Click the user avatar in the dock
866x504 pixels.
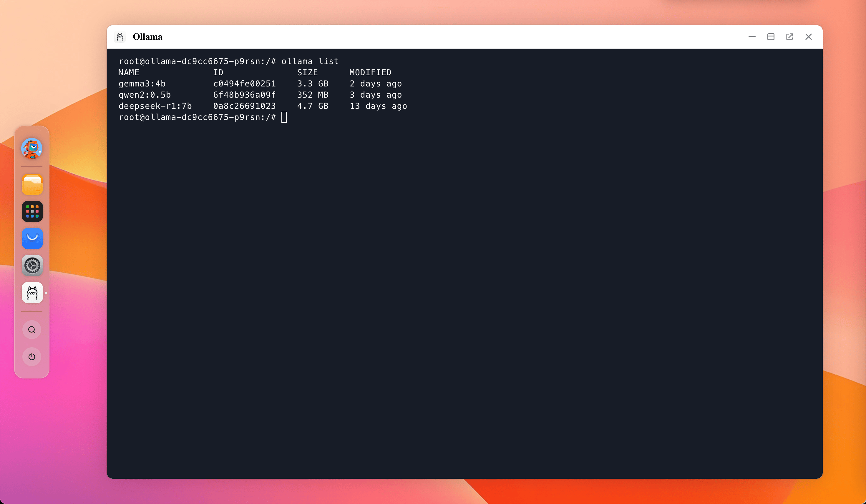32,149
